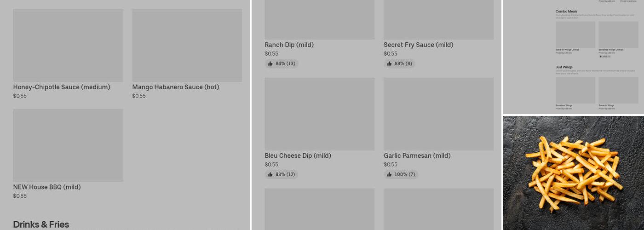Click the Honey-Chipotle Sauce (medium) title
644x230 pixels.
[x=62, y=87]
